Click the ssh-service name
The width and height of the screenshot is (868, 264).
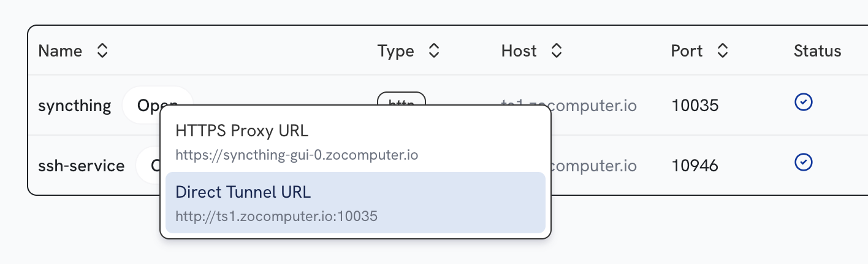point(82,166)
